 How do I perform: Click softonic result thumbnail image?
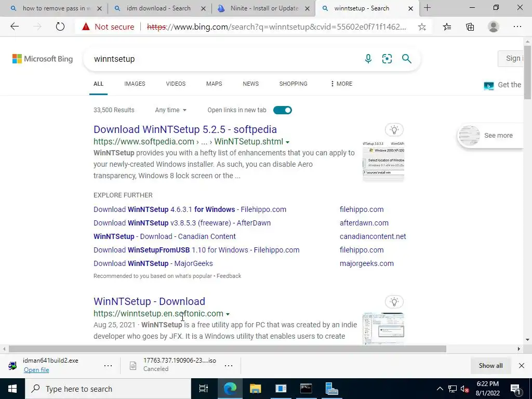click(x=383, y=328)
